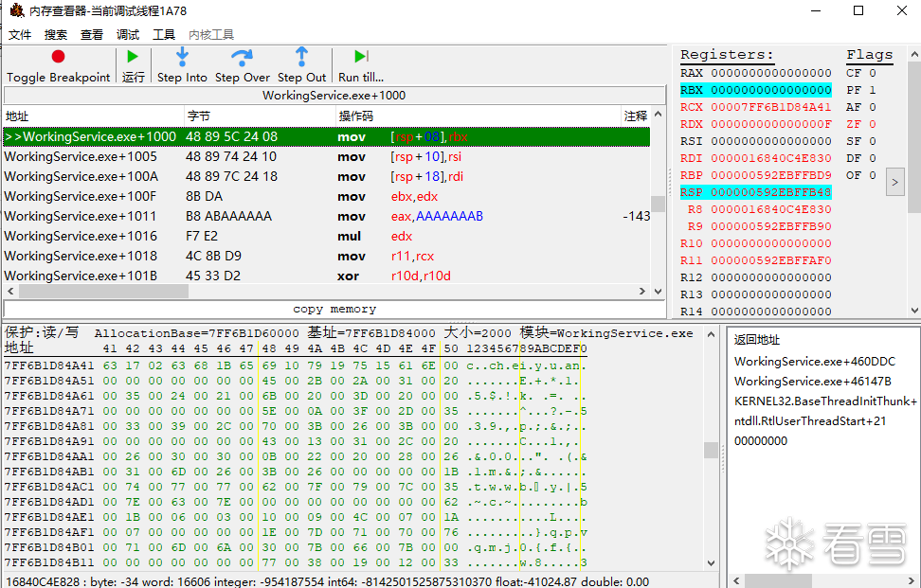Click the Step Over curved arrow icon
The width and height of the screenshot is (921, 588).
[242, 56]
